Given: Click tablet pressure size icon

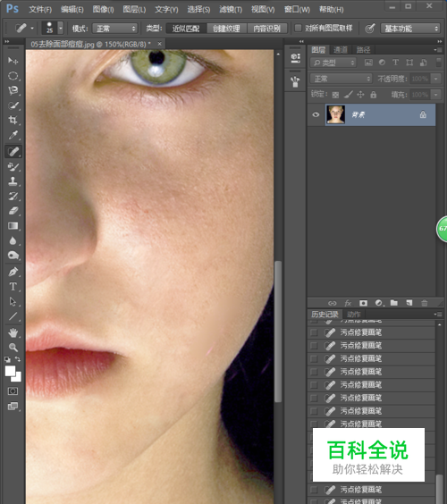Looking at the screenshot, I should point(370,29).
